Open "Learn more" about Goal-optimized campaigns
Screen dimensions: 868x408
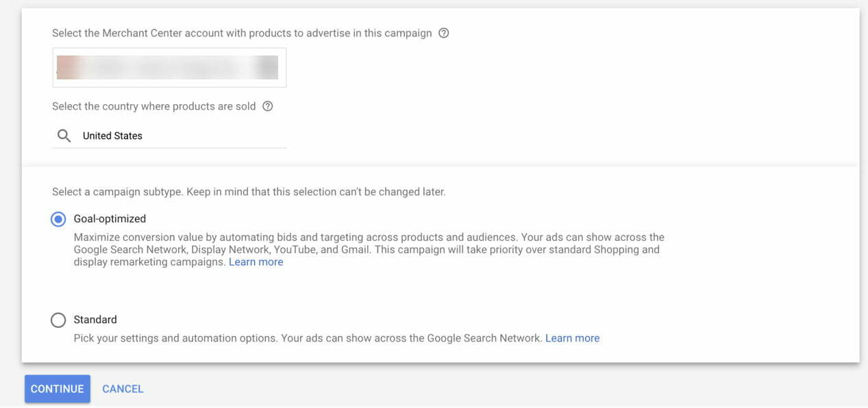tap(256, 262)
